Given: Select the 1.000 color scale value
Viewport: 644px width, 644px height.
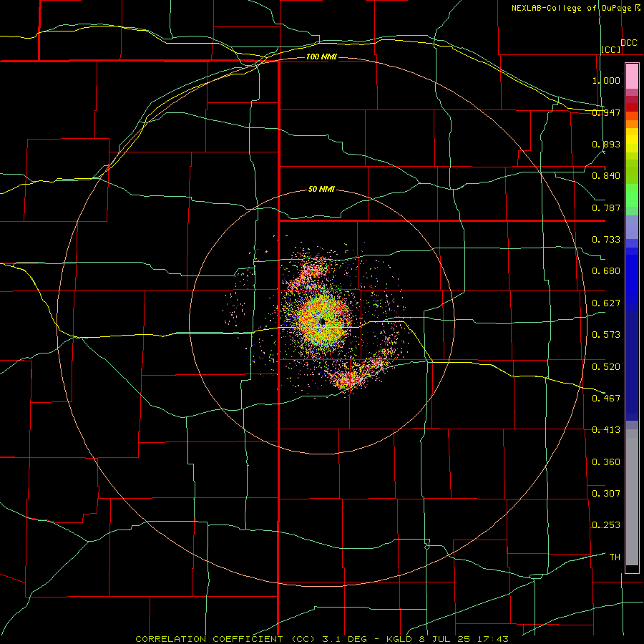Looking at the screenshot, I should click(x=606, y=80).
